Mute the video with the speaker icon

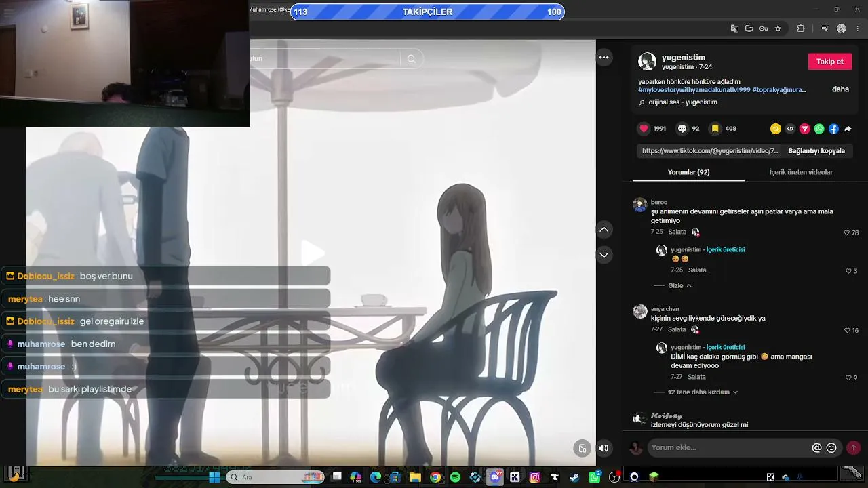pyautogui.click(x=604, y=448)
